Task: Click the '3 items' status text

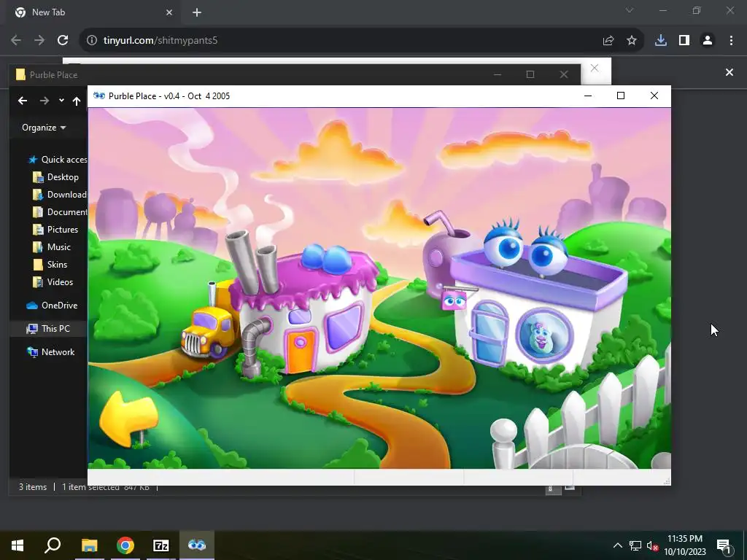Action: click(32, 487)
